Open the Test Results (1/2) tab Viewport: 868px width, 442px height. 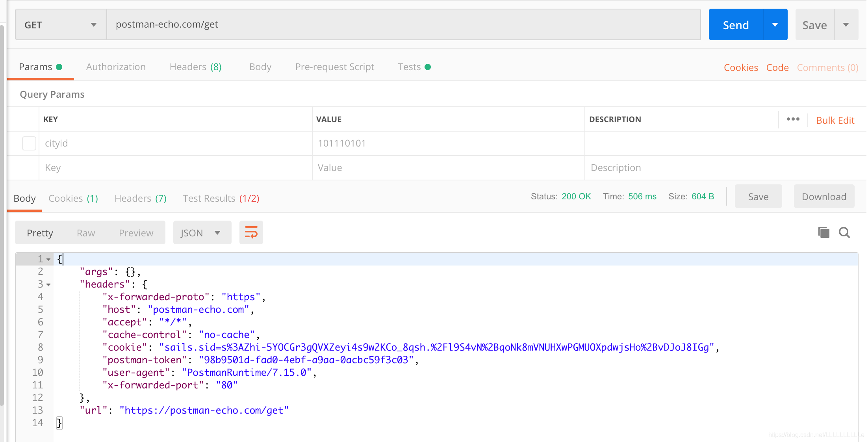pos(221,199)
